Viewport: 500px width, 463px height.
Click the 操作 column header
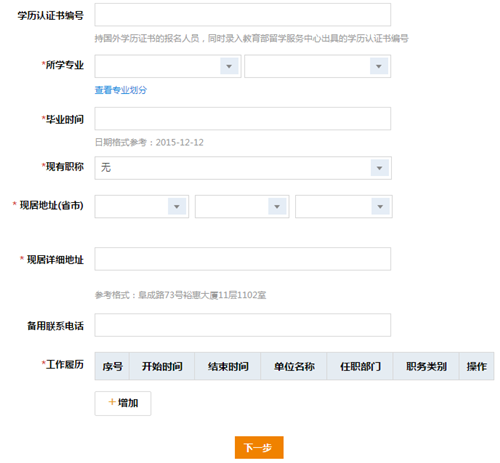coord(477,366)
